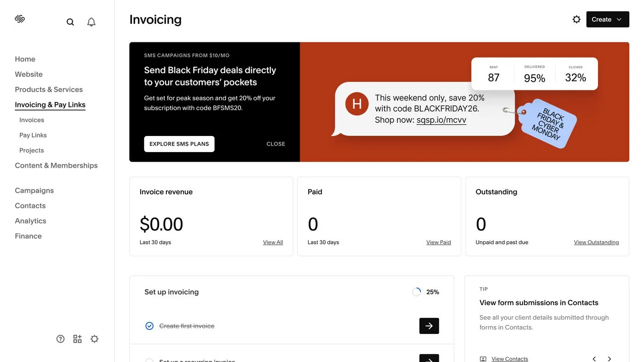
Task: Click arrow button for recurring invoice step
Action: (429, 358)
